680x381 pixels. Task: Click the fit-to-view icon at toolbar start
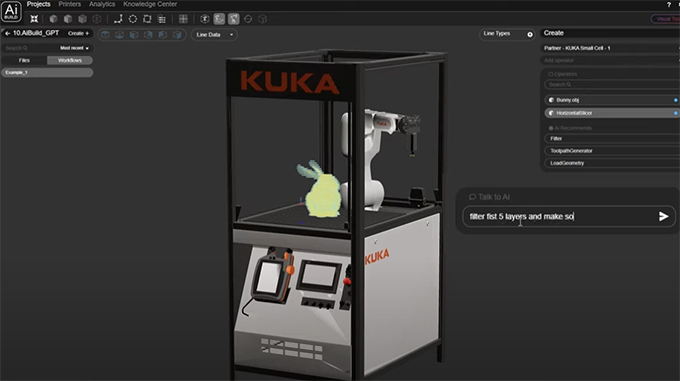click(34, 19)
